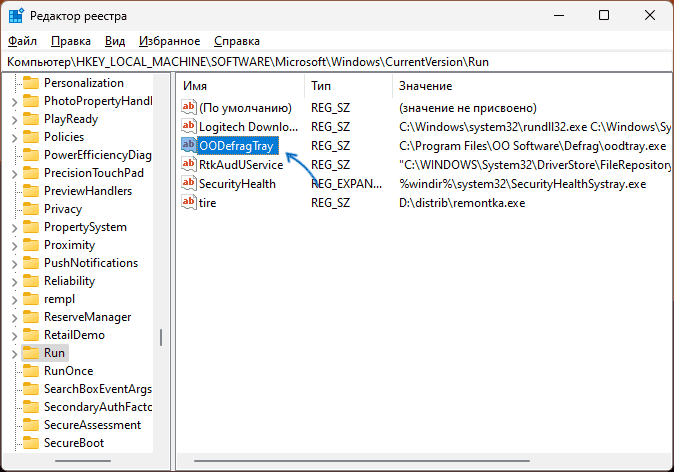Select the RunOnce key in tree

coord(68,371)
